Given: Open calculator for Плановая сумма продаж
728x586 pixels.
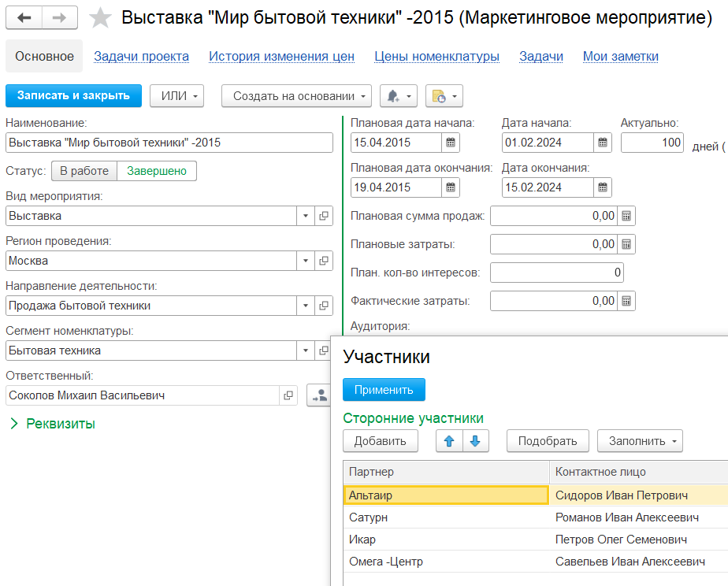Looking at the screenshot, I should click(626, 216).
